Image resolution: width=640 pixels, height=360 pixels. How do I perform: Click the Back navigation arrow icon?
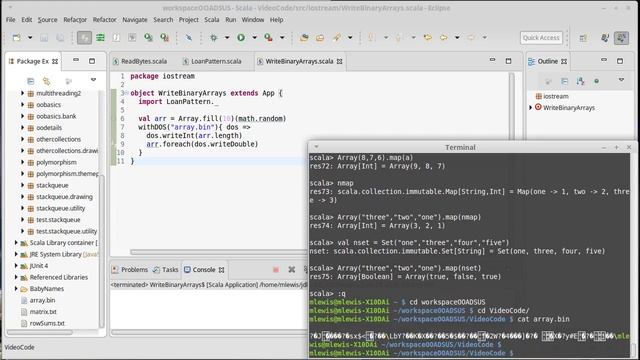pos(443,38)
